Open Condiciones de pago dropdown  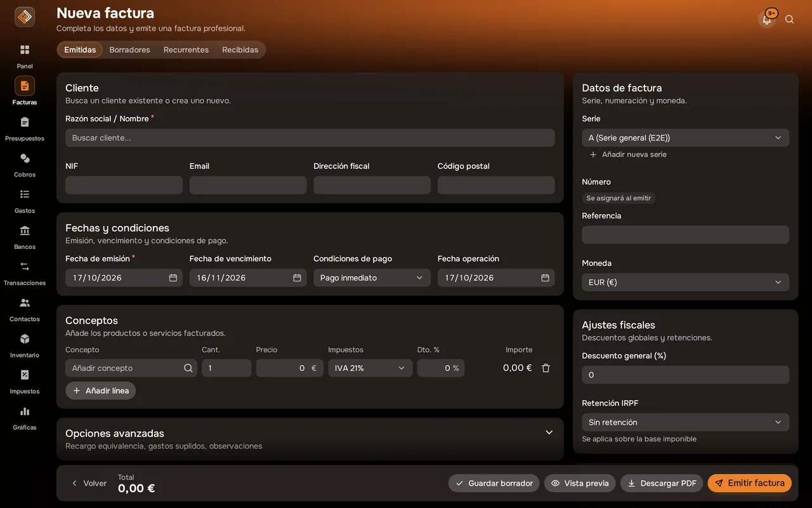pos(372,278)
